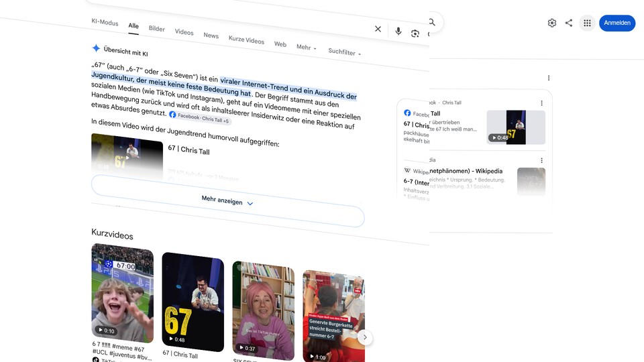Viewport: 644px width, 362px height.
Task: Click highlighted text 'viraler Internet-Trend'
Action: (x=255, y=84)
